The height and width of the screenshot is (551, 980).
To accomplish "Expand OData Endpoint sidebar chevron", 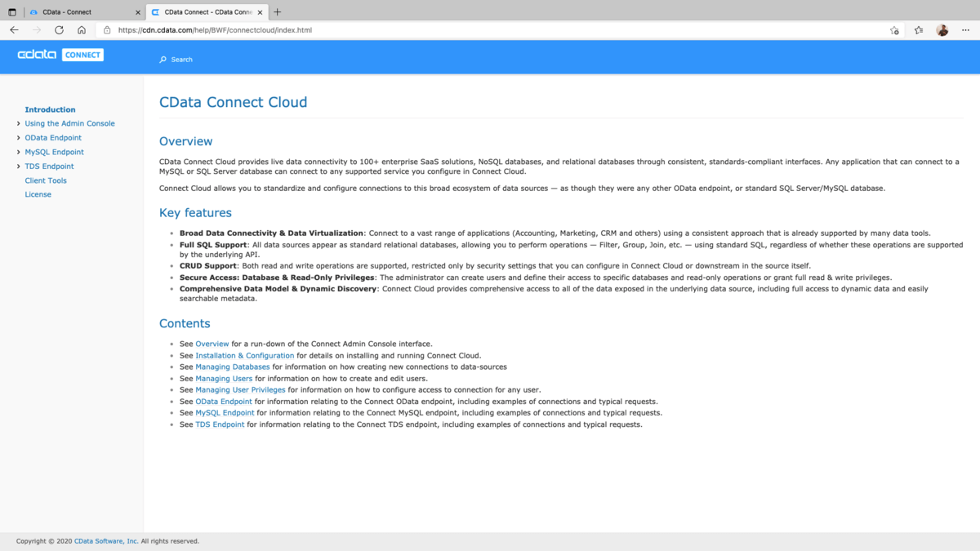I will tap(19, 138).
